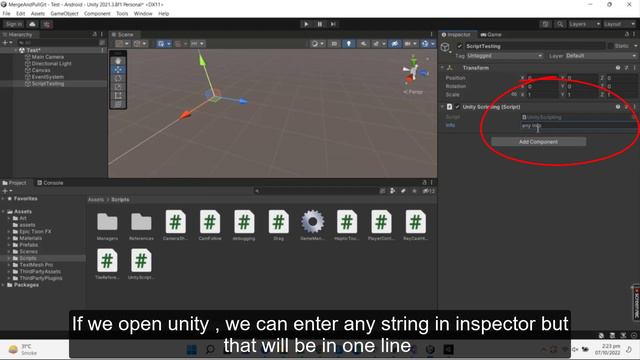Toggle the Unity Scripting enabled checkbox
Screen dimensions: 640x360
tap(458, 107)
